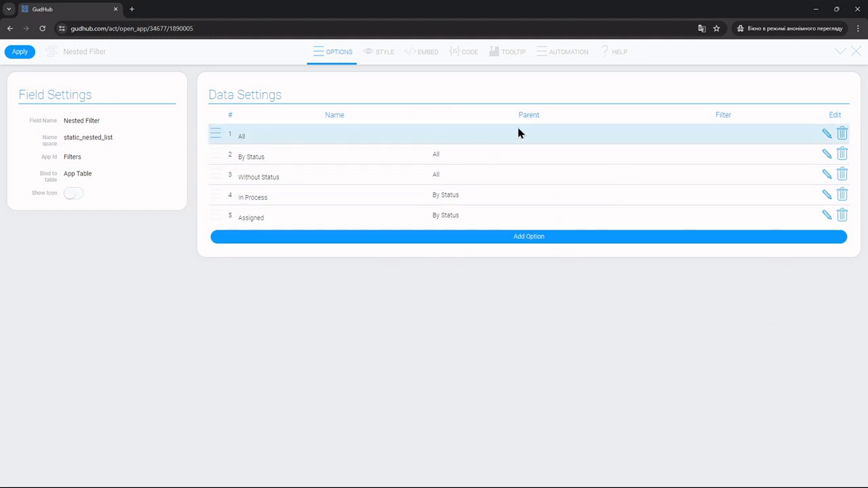Trash the In Process option
This screenshot has width=868, height=488.
[842, 194]
